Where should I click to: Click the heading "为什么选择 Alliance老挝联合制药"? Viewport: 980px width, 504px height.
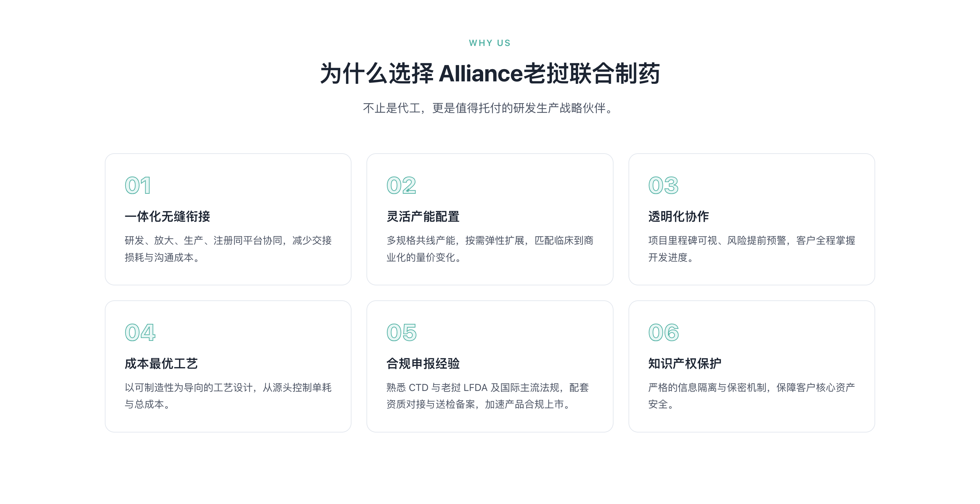pyautogui.click(x=490, y=74)
